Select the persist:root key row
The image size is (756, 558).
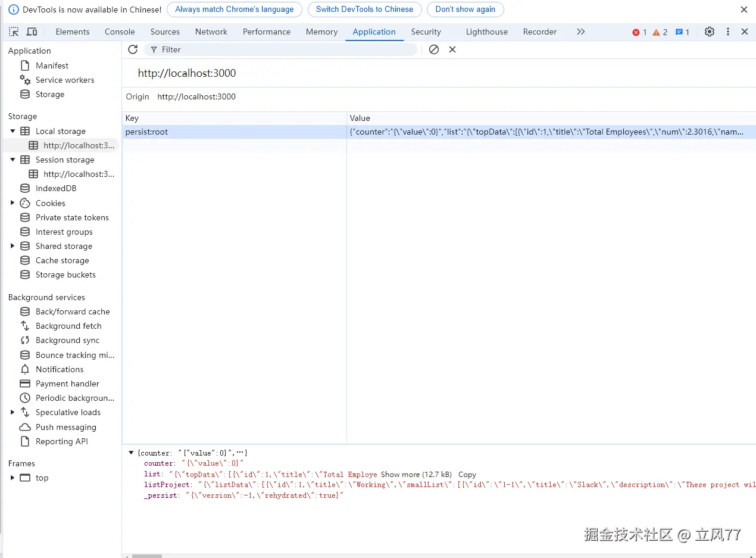(439, 132)
